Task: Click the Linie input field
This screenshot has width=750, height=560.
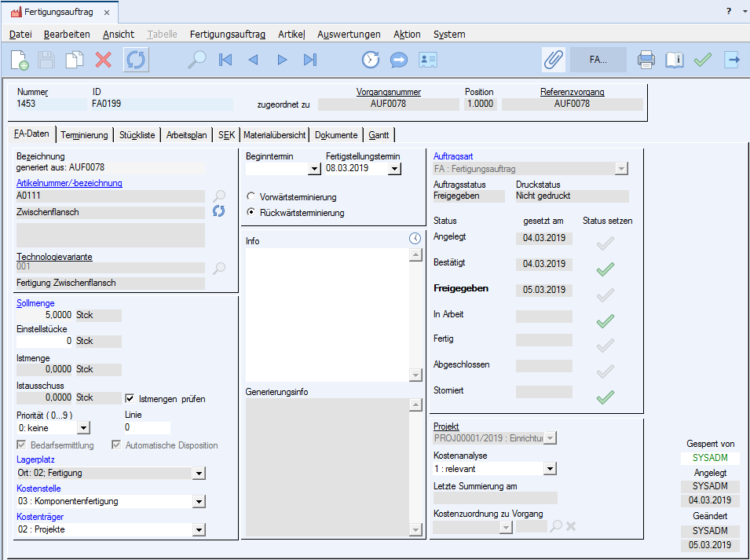Action: pyautogui.click(x=147, y=428)
